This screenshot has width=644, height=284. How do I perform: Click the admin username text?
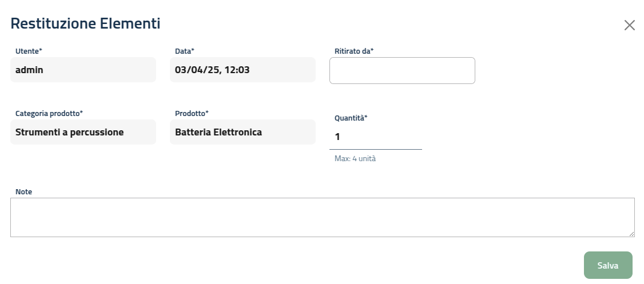coord(29,70)
